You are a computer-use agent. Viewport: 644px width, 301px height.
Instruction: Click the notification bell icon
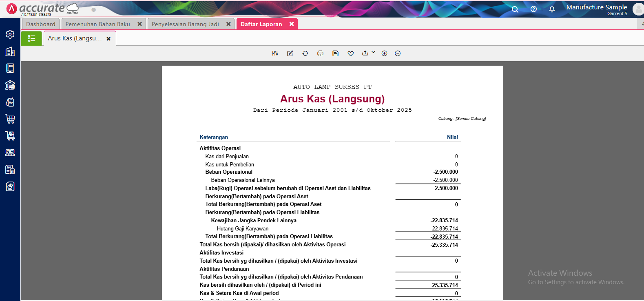pyautogui.click(x=552, y=9)
